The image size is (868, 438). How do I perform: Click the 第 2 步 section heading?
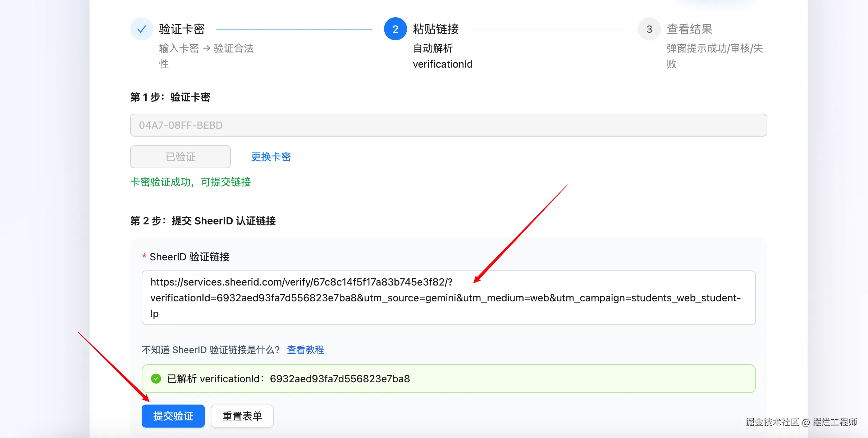(203, 221)
